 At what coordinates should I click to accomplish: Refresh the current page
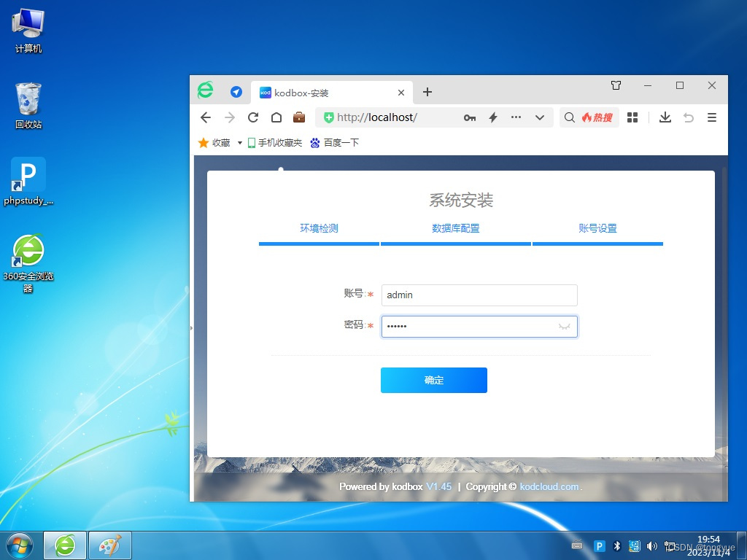[252, 117]
